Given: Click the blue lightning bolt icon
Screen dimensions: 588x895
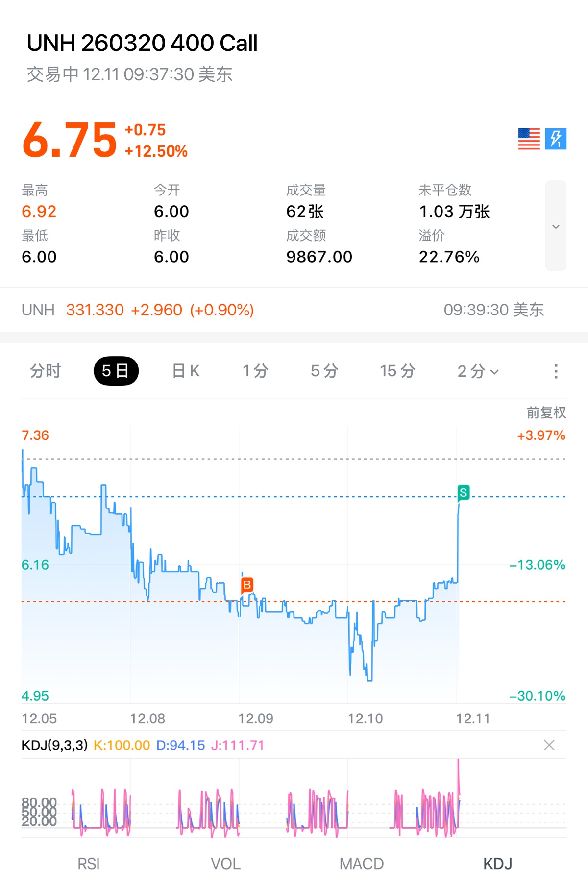Looking at the screenshot, I should [556, 139].
